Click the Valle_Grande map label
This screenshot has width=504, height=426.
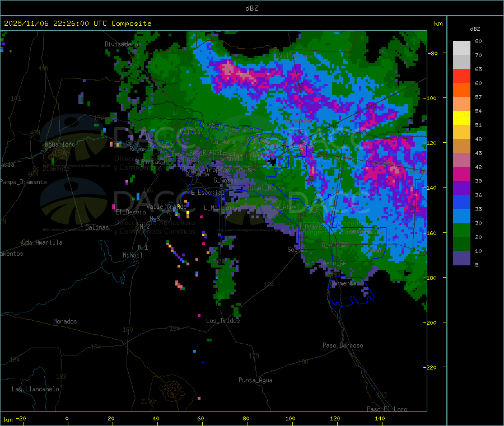pos(166,207)
